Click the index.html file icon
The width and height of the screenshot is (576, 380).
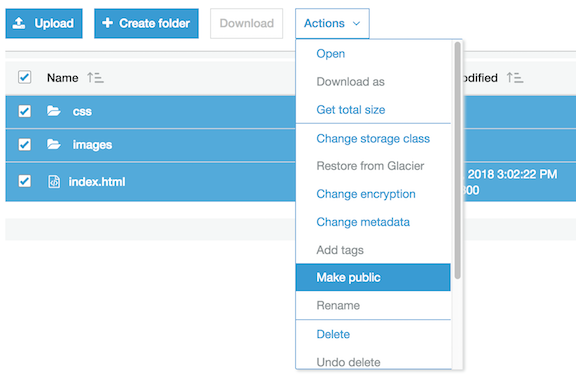coord(54,182)
